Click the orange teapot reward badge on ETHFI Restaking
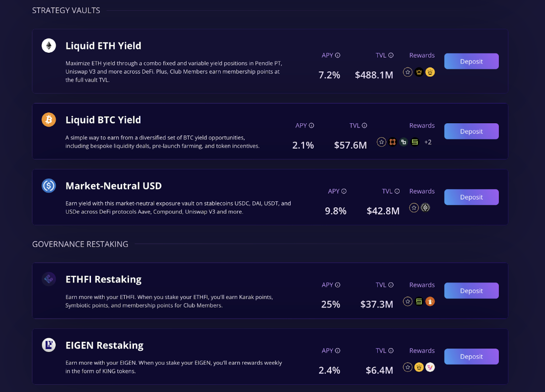Screen dimensions: 545x392 point(430,302)
